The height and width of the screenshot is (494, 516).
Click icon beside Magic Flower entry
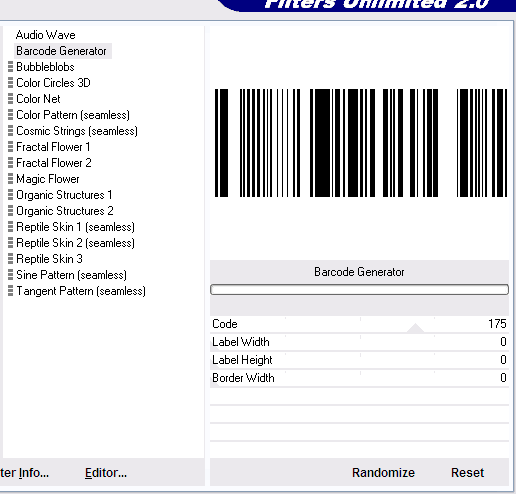click(10, 179)
